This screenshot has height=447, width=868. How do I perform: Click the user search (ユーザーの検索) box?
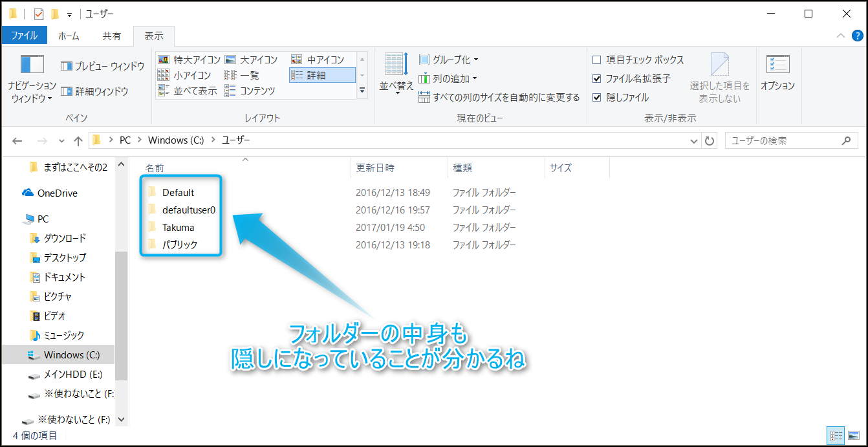tap(783, 141)
